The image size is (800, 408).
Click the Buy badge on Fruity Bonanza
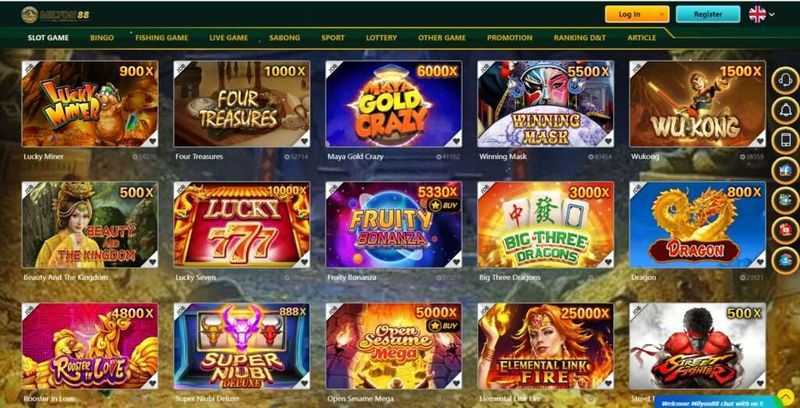(x=444, y=206)
